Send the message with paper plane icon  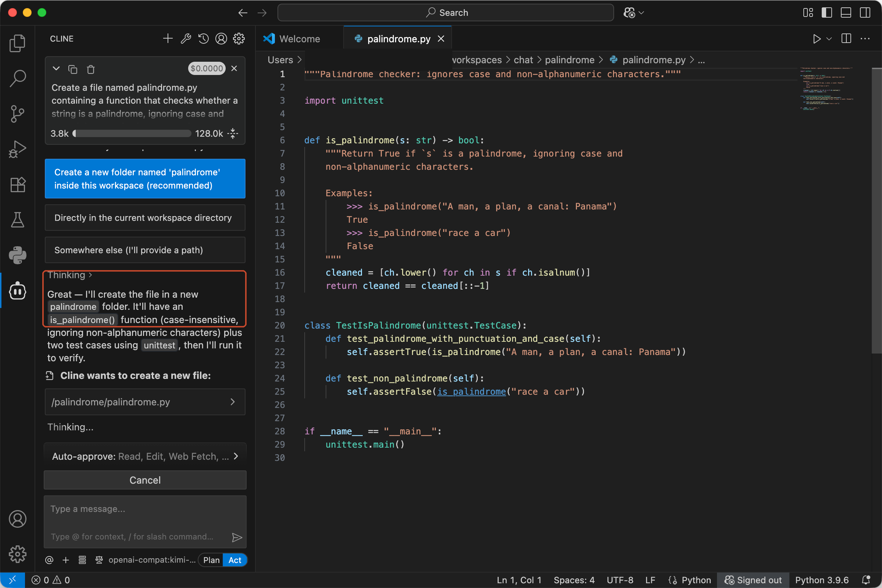click(x=237, y=537)
